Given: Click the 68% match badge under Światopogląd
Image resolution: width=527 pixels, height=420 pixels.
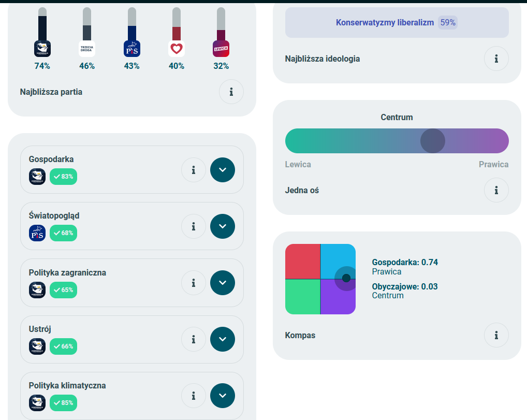Looking at the screenshot, I should point(64,233).
